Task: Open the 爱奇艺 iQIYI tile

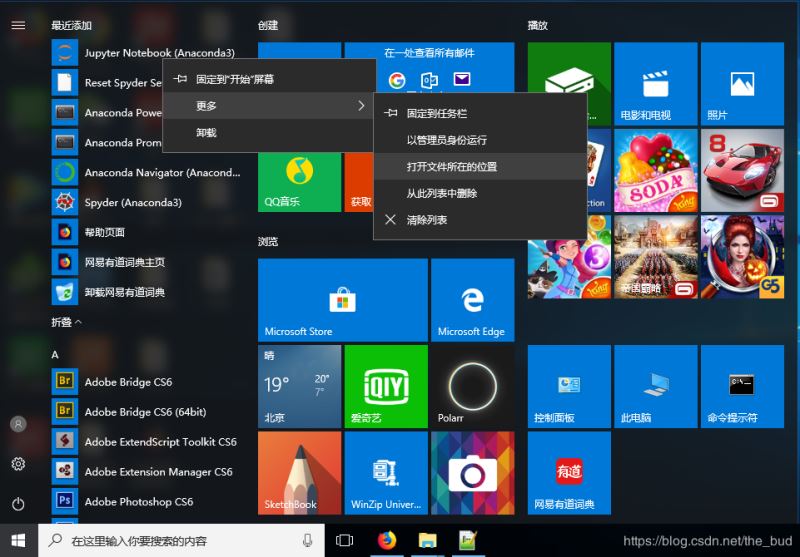Action: [386, 386]
